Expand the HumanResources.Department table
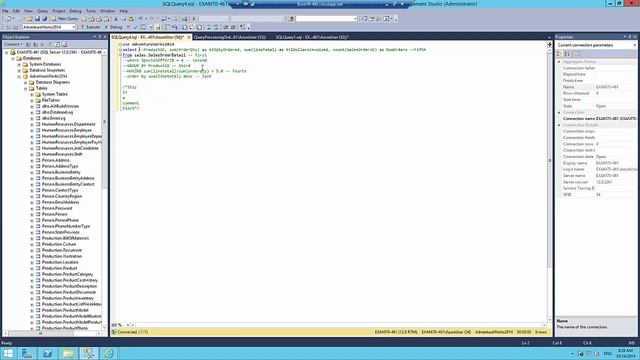640x360 pixels. click(x=32, y=124)
